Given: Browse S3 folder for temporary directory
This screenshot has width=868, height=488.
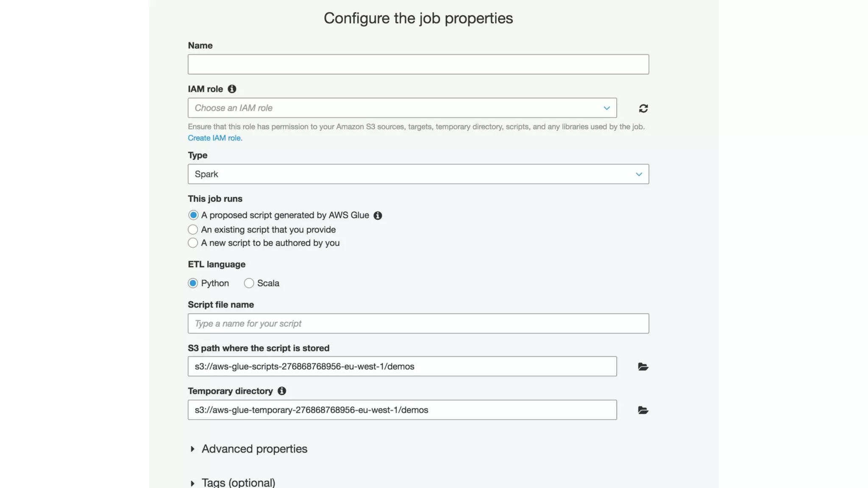Looking at the screenshot, I should [x=643, y=410].
